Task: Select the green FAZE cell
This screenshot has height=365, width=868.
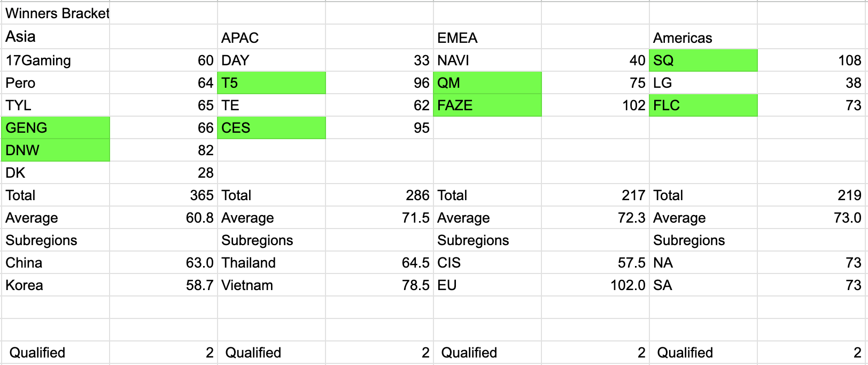Action: click(x=487, y=105)
